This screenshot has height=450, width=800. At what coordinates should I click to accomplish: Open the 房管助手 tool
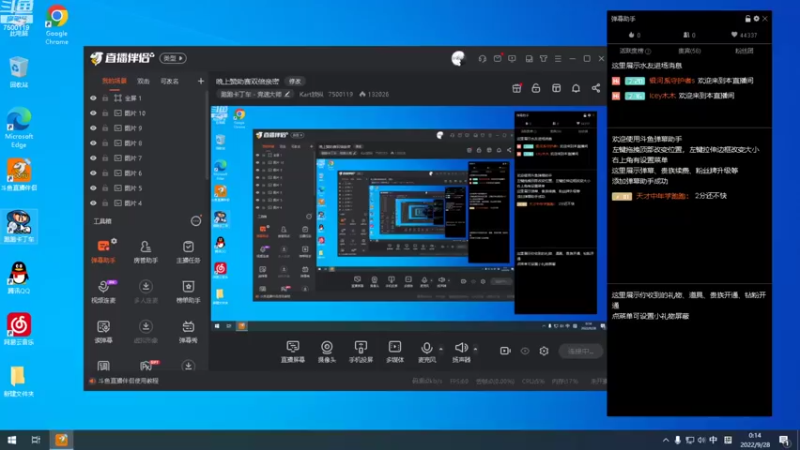(x=145, y=251)
